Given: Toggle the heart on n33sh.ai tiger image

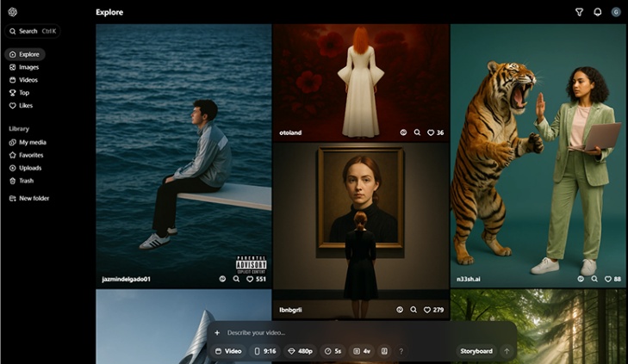Looking at the screenshot, I should [x=606, y=279].
